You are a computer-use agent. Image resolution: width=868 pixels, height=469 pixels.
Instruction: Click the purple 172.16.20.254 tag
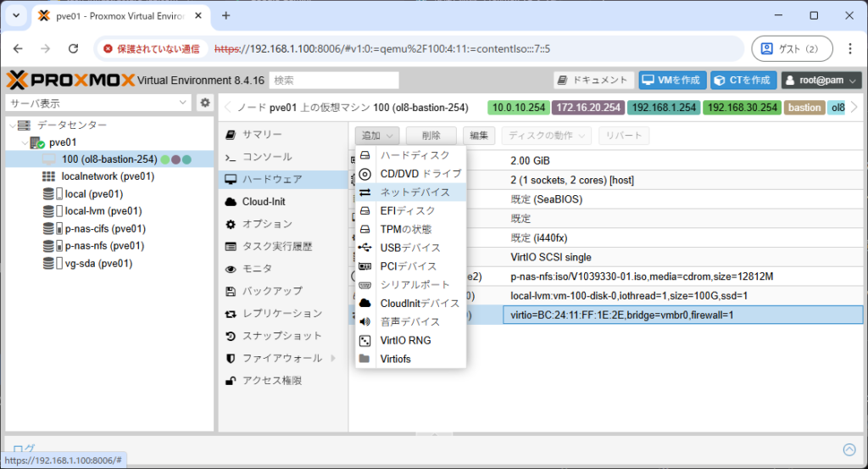click(588, 108)
